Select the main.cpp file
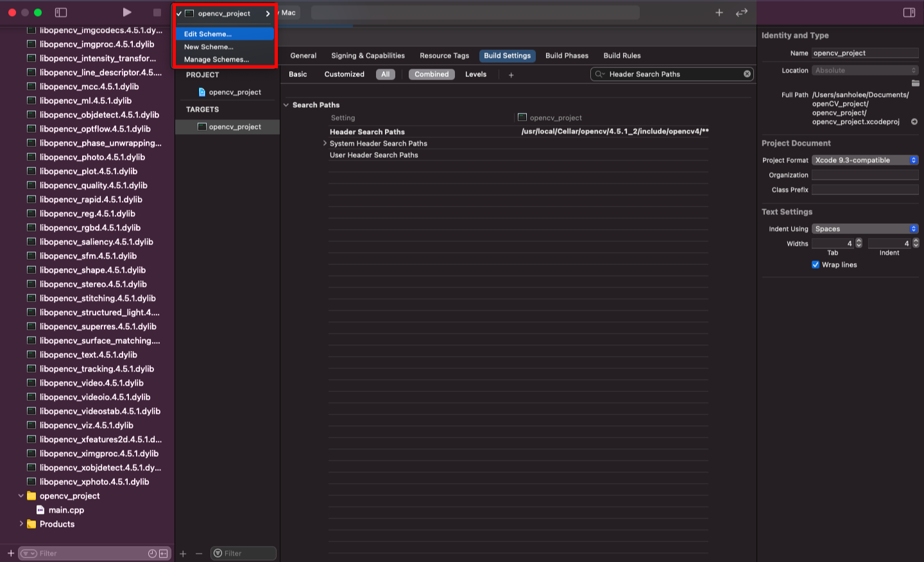This screenshot has width=924, height=562. tap(66, 510)
